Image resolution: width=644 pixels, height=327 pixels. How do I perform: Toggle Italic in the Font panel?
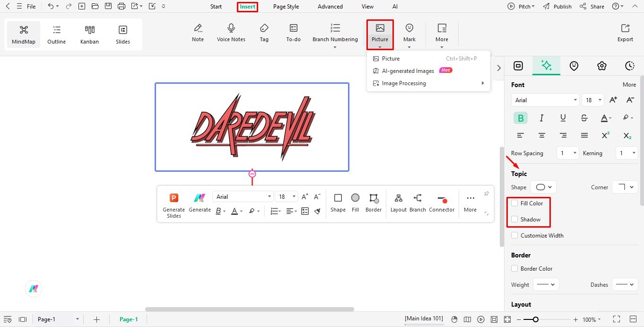coord(542,118)
